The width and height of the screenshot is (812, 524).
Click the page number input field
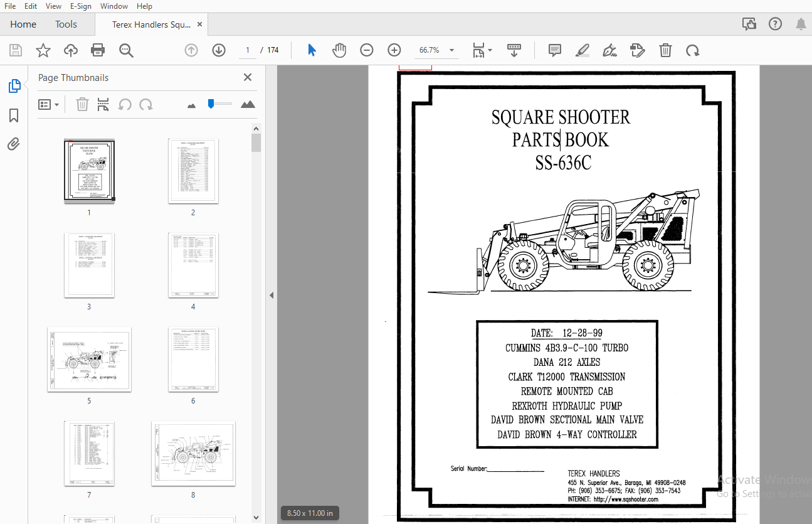coord(247,50)
